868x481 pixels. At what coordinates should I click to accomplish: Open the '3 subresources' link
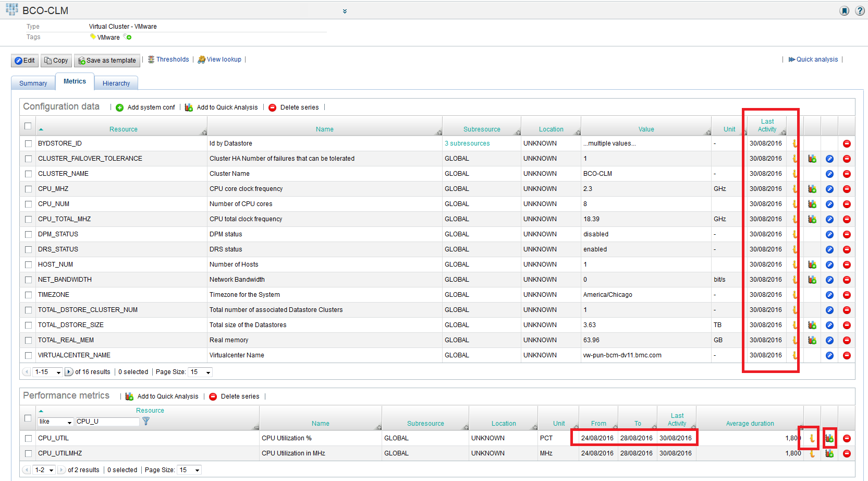coord(467,143)
